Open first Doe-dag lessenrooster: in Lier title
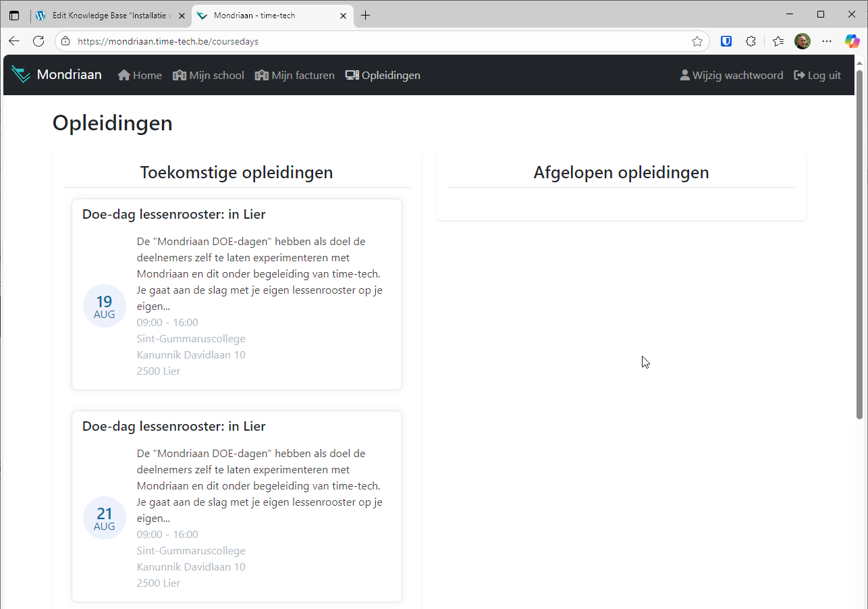Image resolution: width=868 pixels, height=609 pixels. pyautogui.click(x=174, y=215)
